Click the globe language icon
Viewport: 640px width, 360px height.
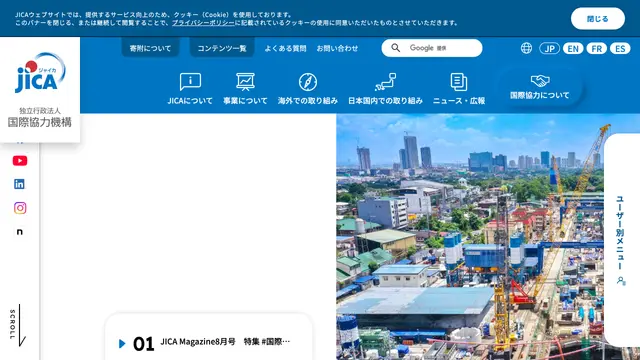526,48
